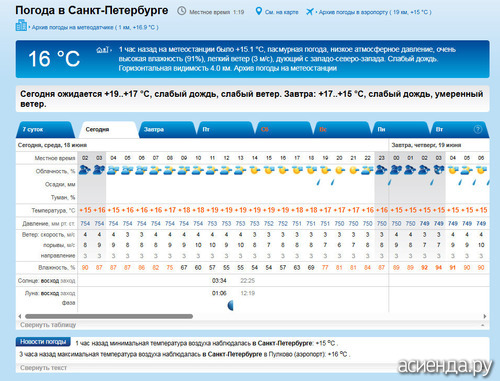This screenshot has height=381, width=500.
Task: Click the weather sensor building icon
Action: pyautogui.click(x=21, y=25)
